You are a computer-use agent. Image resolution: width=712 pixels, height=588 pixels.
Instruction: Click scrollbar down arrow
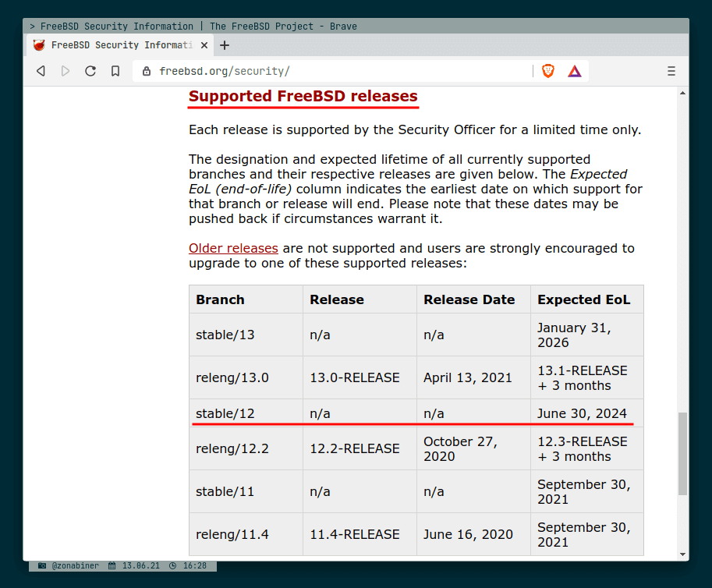(x=682, y=554)
